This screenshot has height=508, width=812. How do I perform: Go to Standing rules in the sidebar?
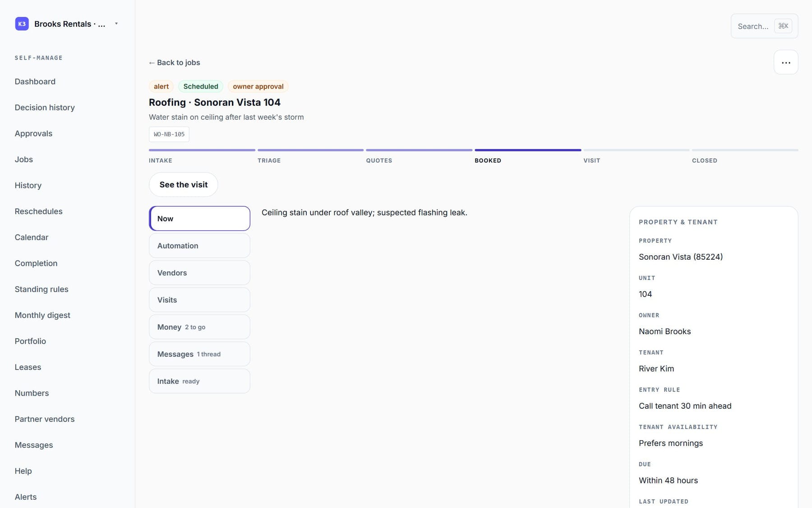click(42, 289)
